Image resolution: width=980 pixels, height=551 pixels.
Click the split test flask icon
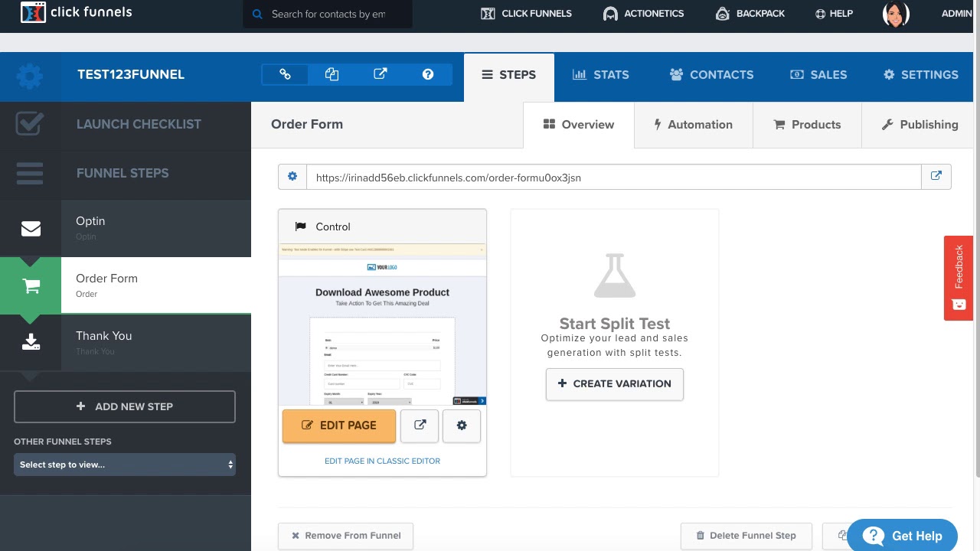point(615,275)
